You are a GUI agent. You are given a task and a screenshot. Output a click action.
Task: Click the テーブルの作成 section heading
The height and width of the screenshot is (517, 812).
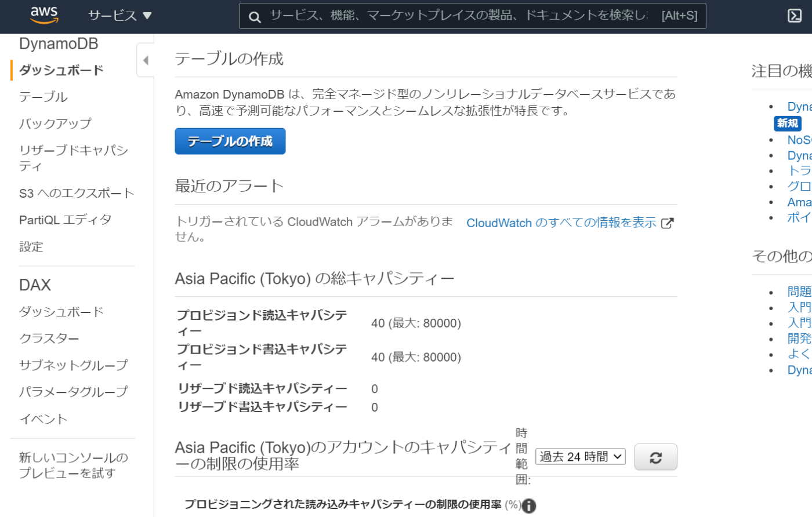coord(229,59)
